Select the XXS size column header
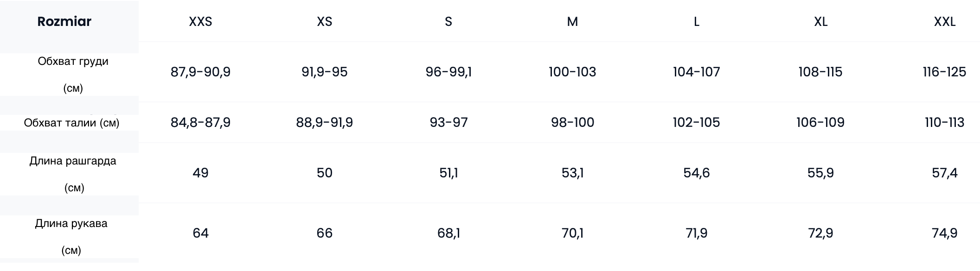This screenshot has width=980, height=271. point(200,22)
